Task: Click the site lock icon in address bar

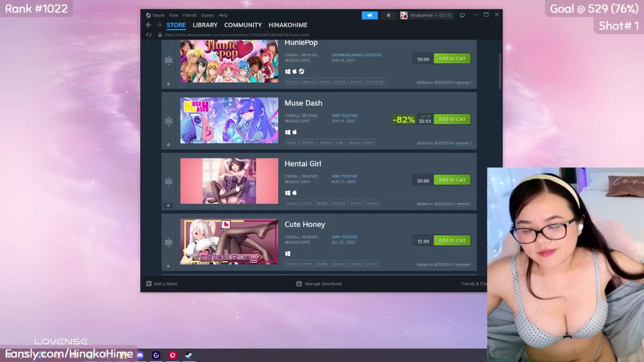Action: click(160, 35)
